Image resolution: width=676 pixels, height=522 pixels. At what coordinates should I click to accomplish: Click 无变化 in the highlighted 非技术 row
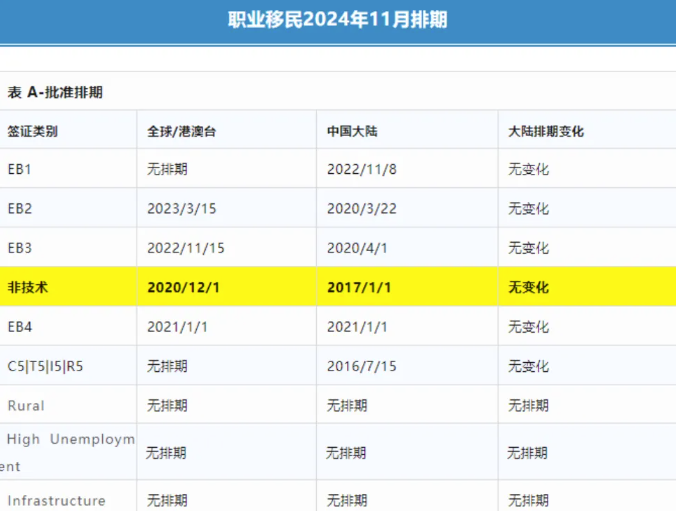[529, 287]
